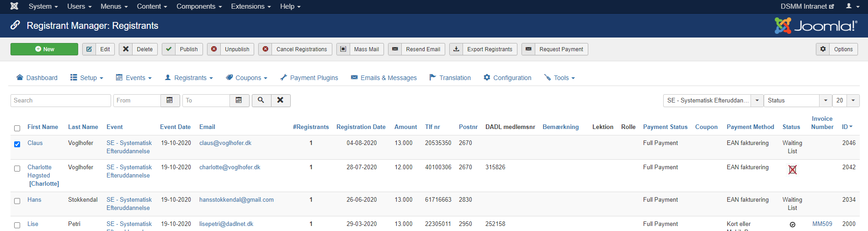This screenshot has width=868, height=231.
Task: Click the red unpublished status icon for Charlotte
Action: [792, 170]
